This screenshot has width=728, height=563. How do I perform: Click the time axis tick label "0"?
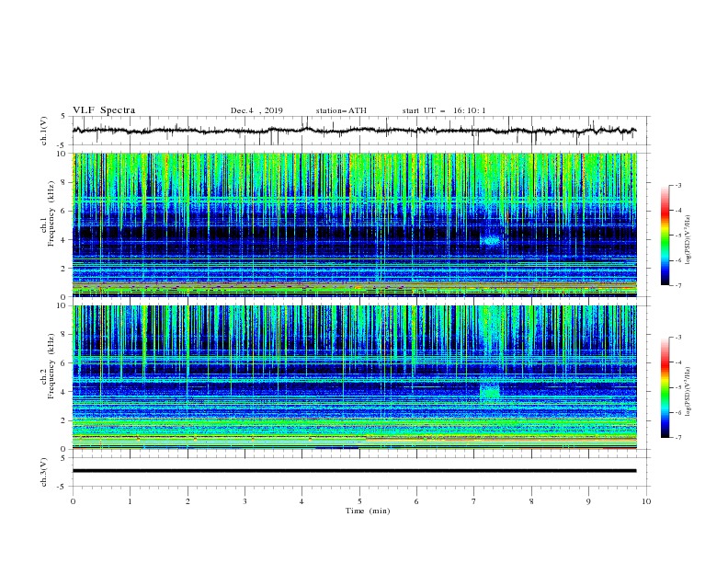pos(73,501)
